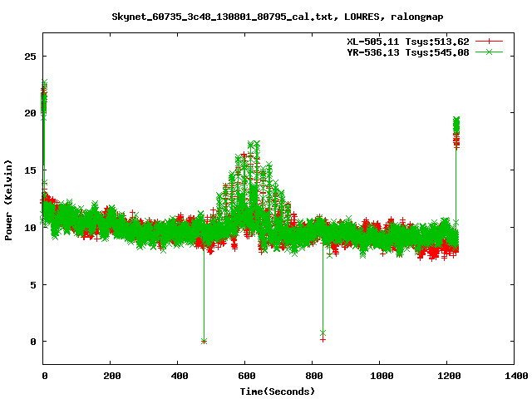This screenshot has width=532, height=399.
Task: Select the legend entry YR-536.13 Tsys:545.08
Action: coord(408,52)
